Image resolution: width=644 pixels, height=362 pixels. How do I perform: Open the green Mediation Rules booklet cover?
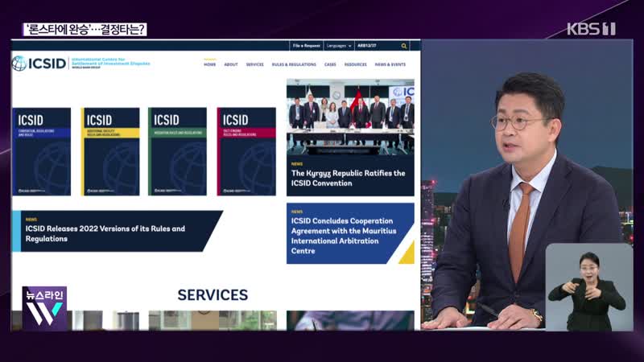(x=178, y=151)
